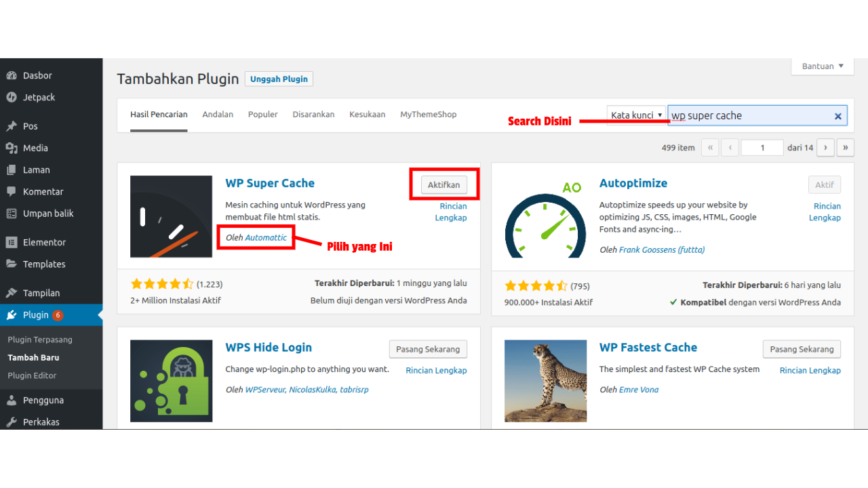
Task: Click the Media icon in sidebar
Action: pos(12,148)
